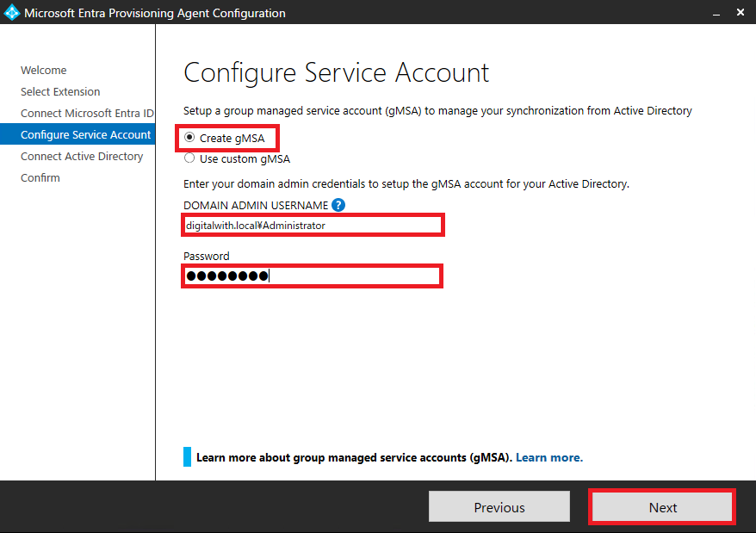756x533 pixels.
Task: Navigate to Connect Microsoft Entra ID step
Action: tap(87, 114)
